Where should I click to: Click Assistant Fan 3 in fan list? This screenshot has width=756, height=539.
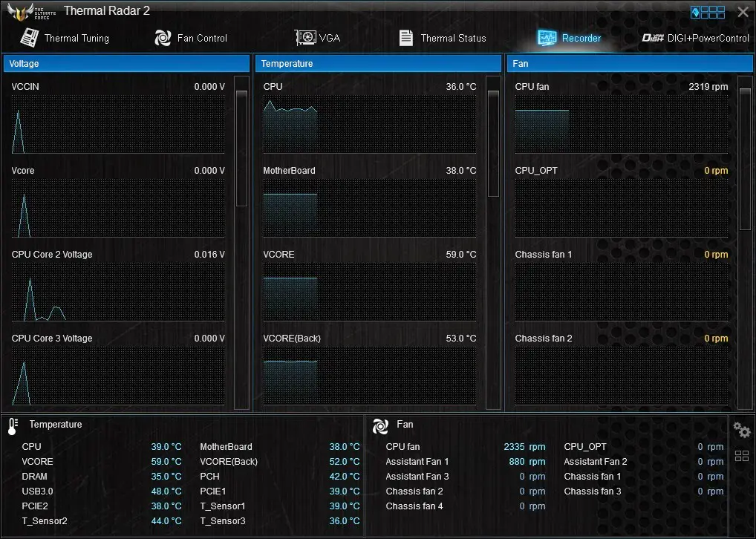(417, 477)
